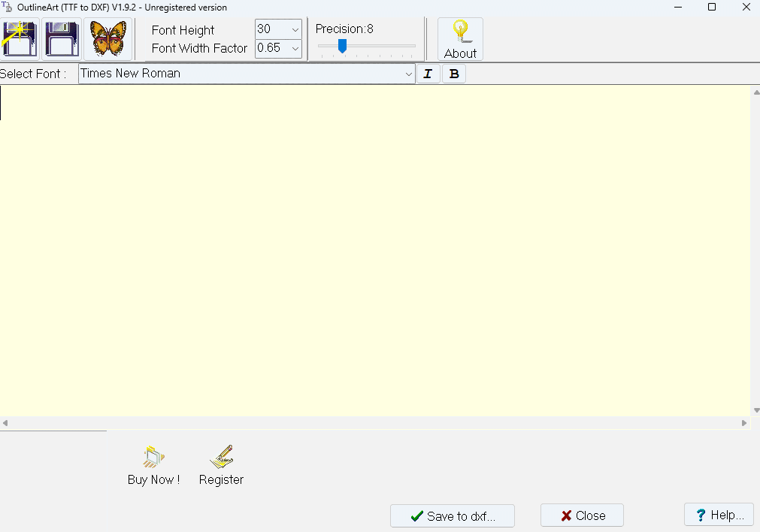
Task: Click the Register pencil icon
Action: click(221, 455)
